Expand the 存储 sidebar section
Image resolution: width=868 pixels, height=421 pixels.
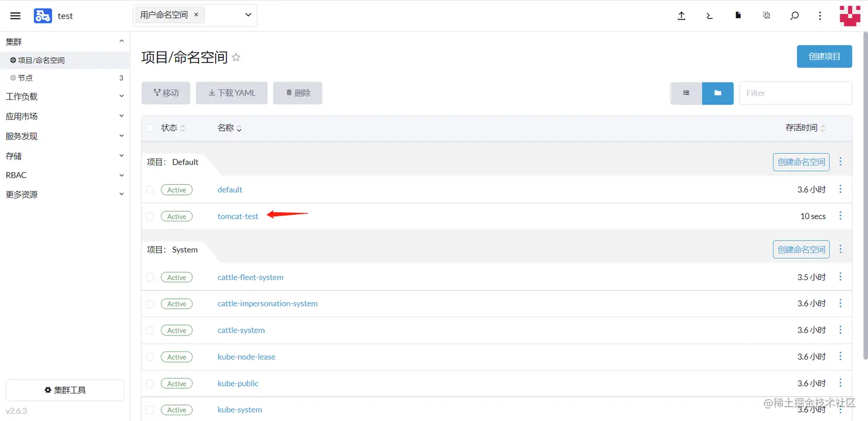[121, 155]
